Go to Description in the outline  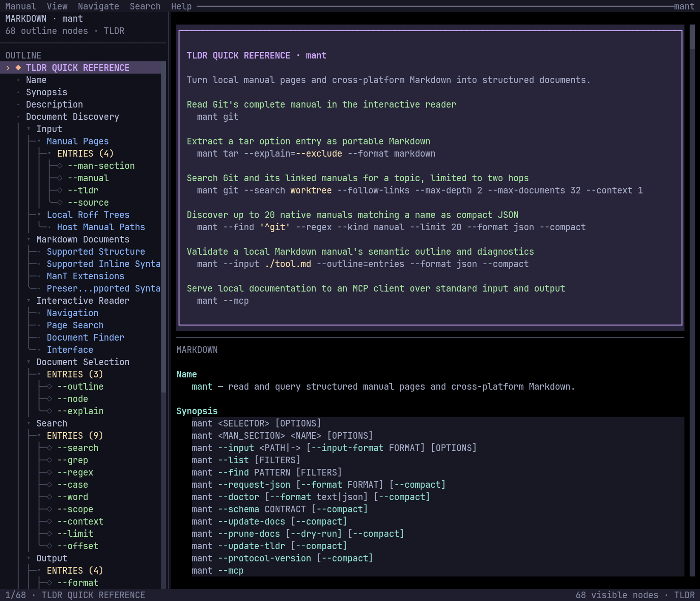point(54,104)
